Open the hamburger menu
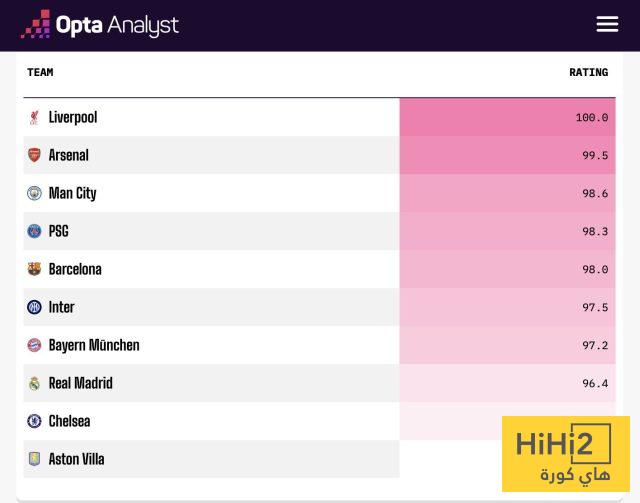The image size is (640, 503). (x=607, y=25)
